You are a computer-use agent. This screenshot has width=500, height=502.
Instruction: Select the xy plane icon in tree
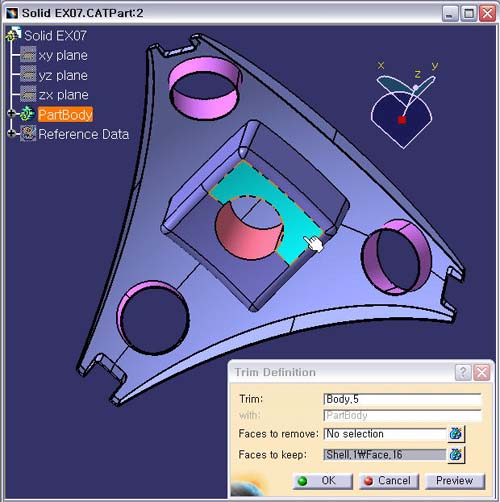click(x=28, y=55)
